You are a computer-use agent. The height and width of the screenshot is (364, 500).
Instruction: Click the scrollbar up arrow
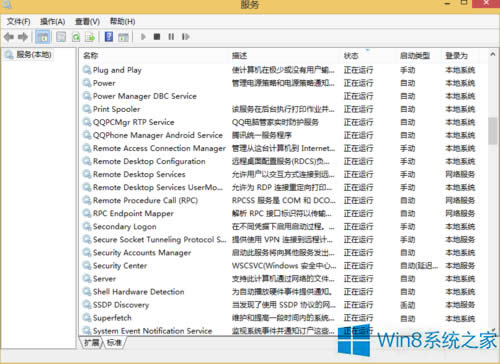[x=492, y=54]
